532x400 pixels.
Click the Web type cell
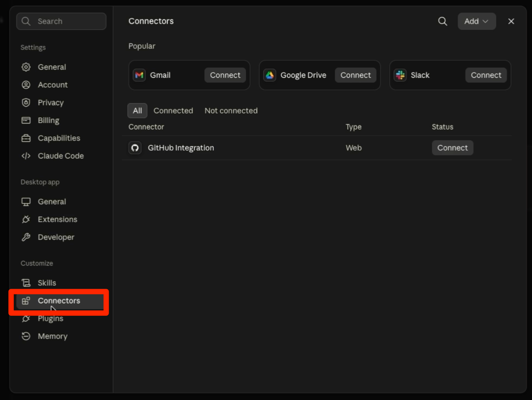pos(354,148)
